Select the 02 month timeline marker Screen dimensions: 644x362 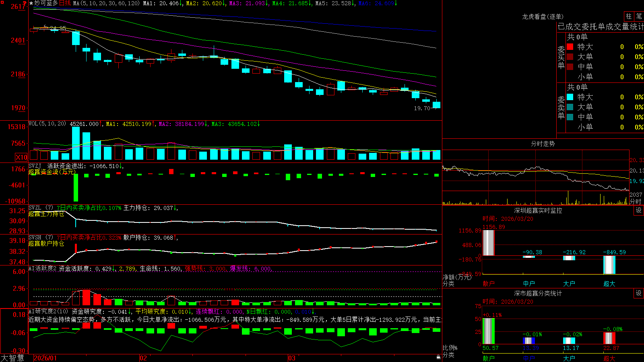[x=143, y=358]
